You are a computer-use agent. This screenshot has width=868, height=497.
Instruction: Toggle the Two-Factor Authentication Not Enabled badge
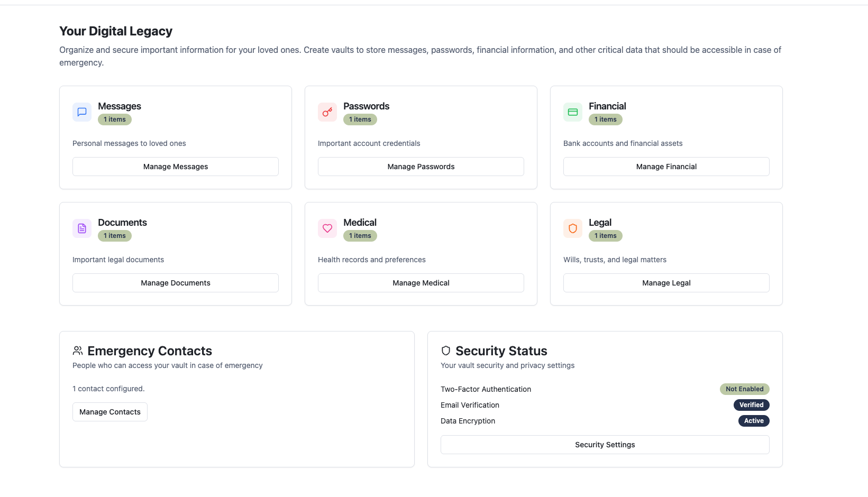[x=744, y=389]
